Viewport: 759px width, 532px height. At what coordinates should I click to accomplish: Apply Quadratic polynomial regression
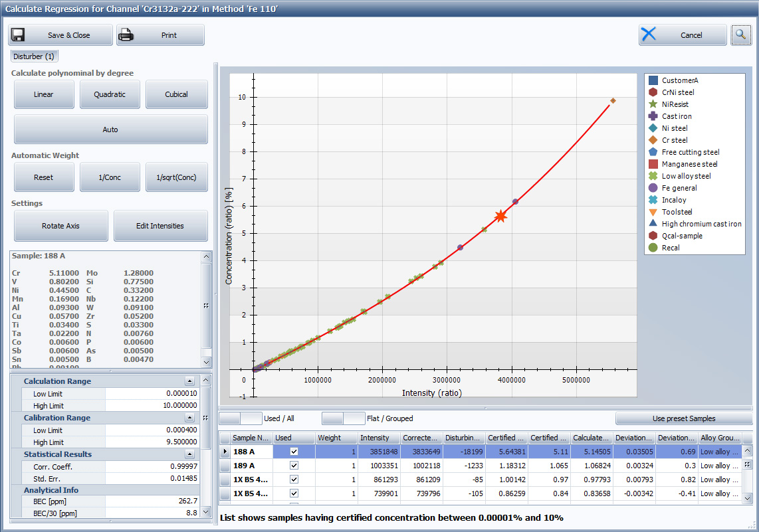[110, 94]
